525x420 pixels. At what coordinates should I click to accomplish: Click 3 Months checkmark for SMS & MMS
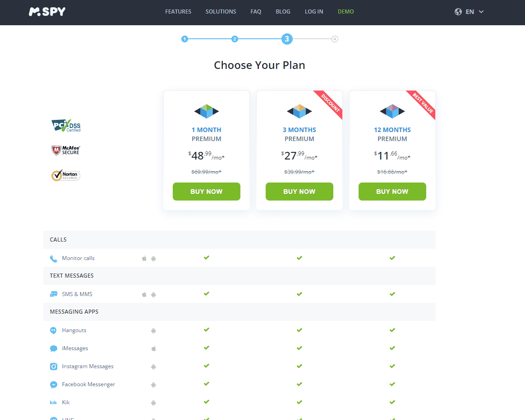tap(299, 294)
